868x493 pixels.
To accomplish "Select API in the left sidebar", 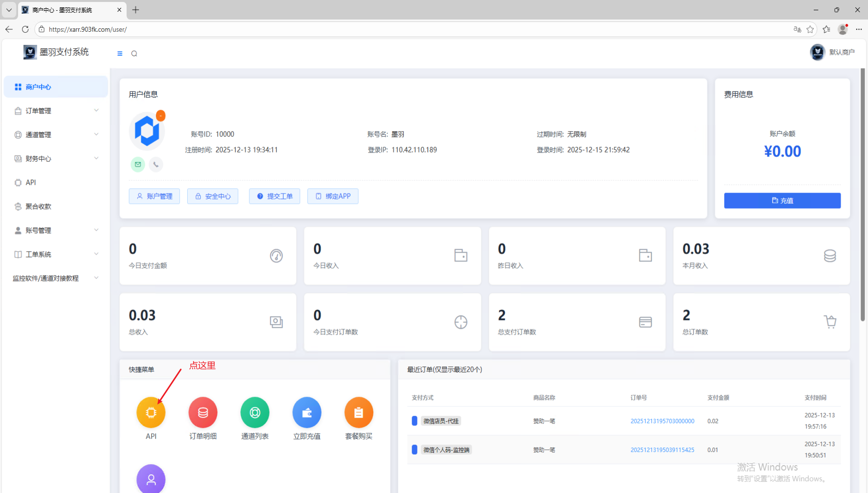I will (x=31, y=183).
